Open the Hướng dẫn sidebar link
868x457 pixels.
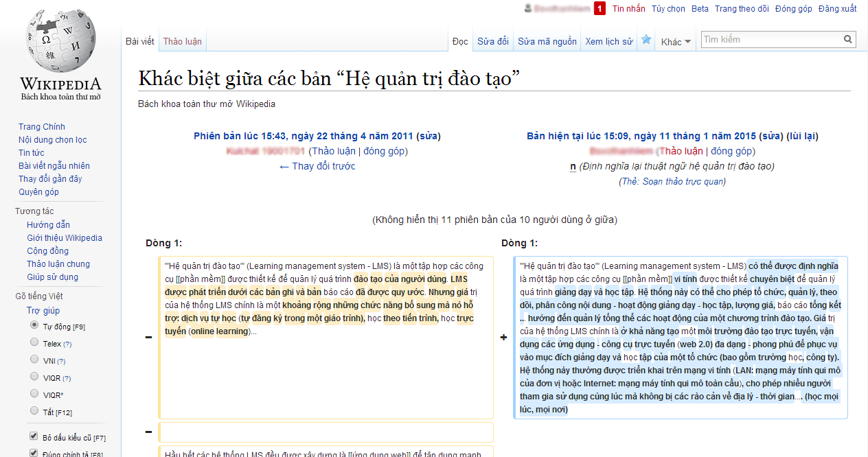48,225
